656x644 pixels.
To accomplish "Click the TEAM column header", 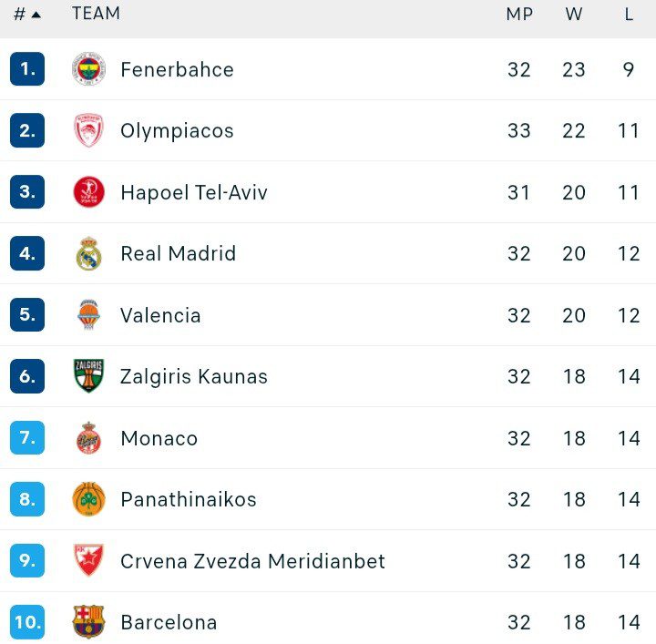I will click(x=96, y=15).
